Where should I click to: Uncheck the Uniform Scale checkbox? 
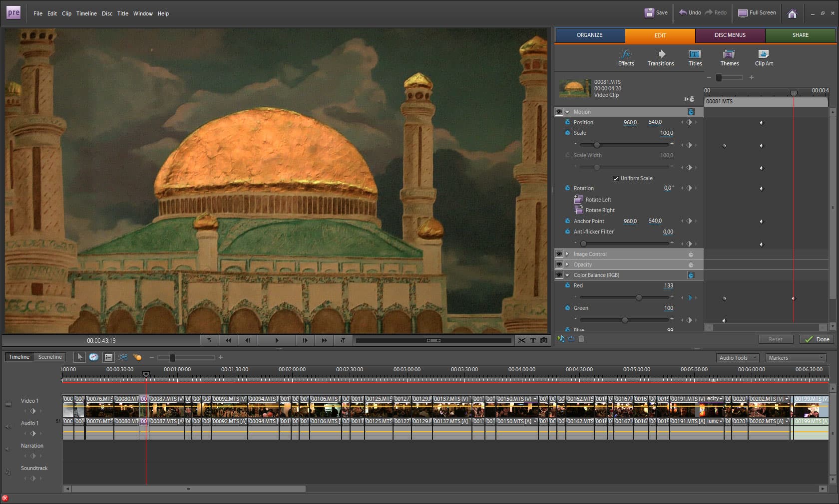tap(616, 178)
